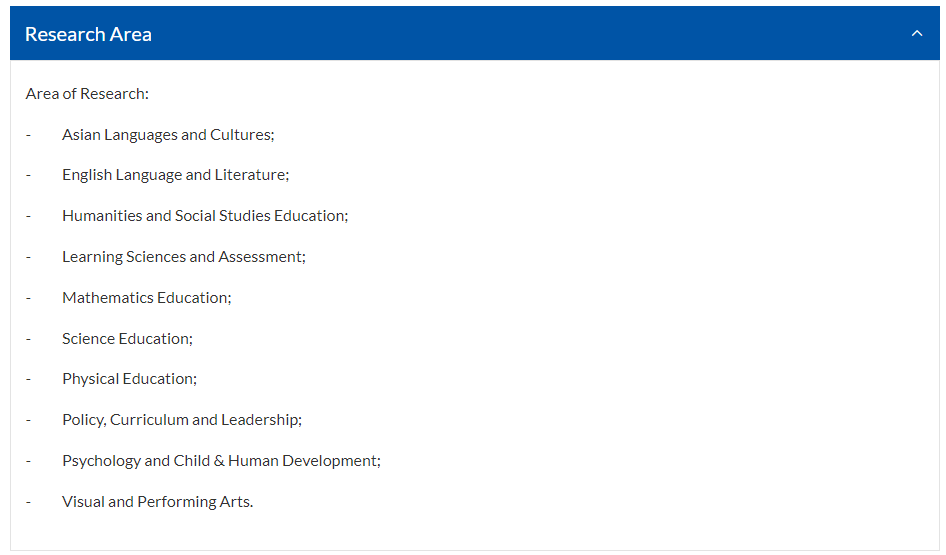946x555 pixels.
Task: Click the dash before Physical Education
Action: (28, 379)
